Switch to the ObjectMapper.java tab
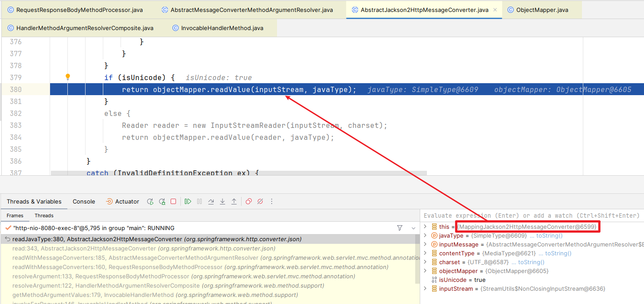 tap(542, 10)
